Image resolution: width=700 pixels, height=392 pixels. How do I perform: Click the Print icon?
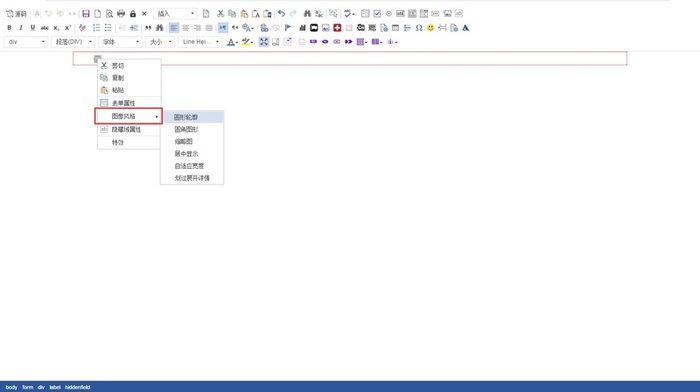click(121, 14)
